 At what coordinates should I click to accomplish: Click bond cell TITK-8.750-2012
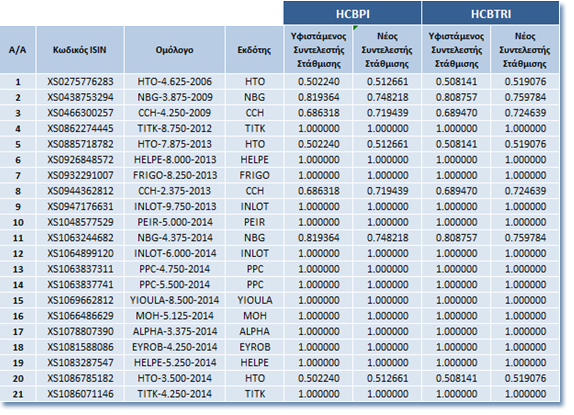(175, 128)
